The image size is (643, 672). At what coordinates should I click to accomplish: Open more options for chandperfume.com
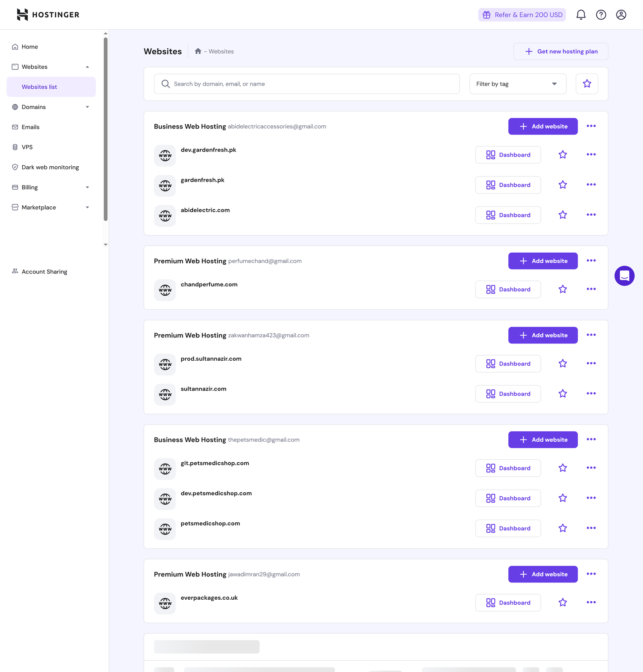pos(591,289)
